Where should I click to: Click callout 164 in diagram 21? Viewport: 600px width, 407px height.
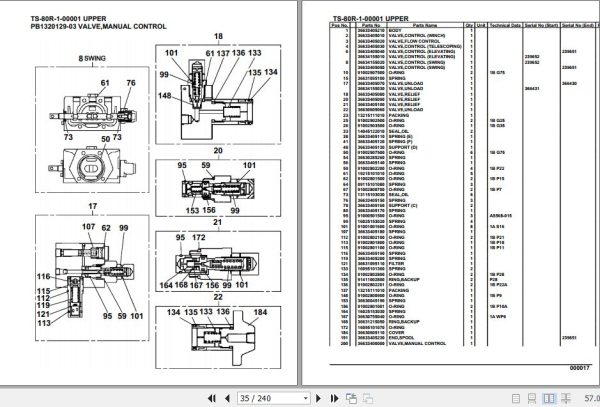click(x=166, y=285)
